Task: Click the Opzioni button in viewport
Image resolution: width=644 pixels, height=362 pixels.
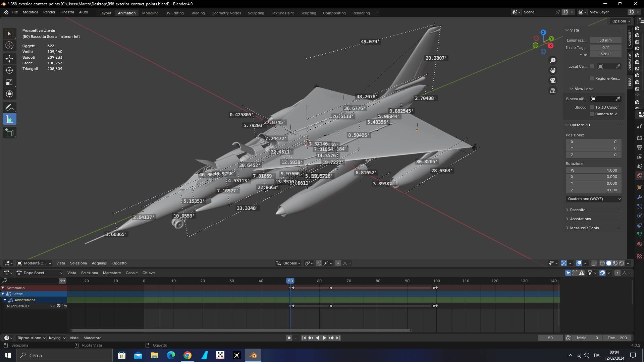Action: tap(621, 21)
